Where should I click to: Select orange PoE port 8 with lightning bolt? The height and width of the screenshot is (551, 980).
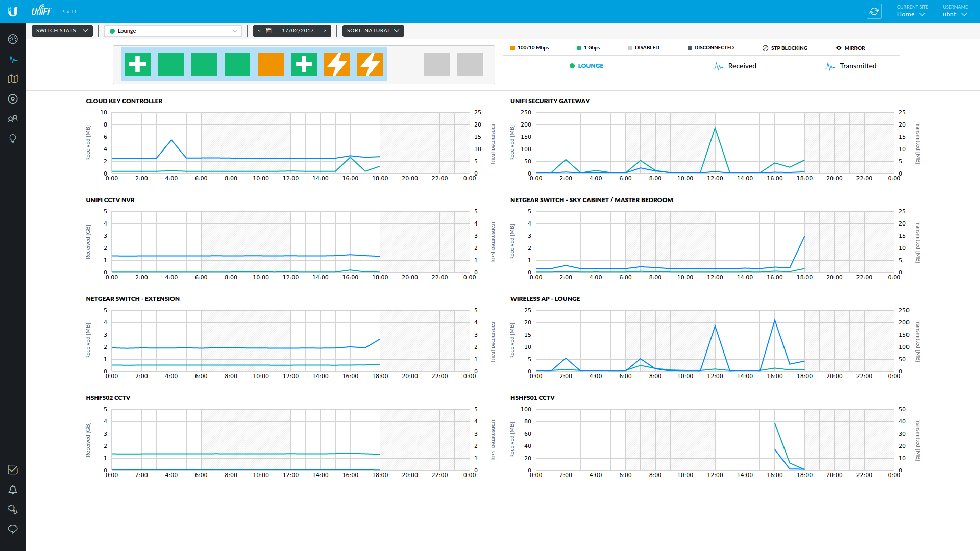click(370, 64)
